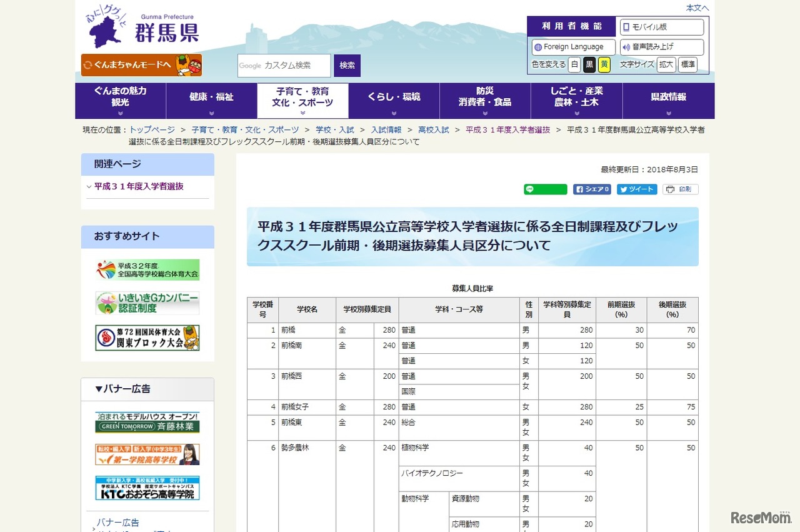
Task: Start 音声読み上げ text-to-speech
Action: click(662, 46)
